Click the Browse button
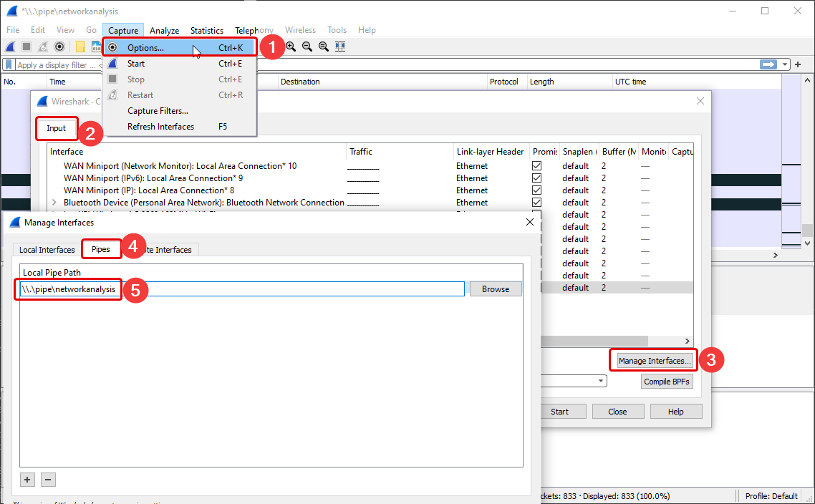The image size is (815, 504). click(x=496, y=289)
